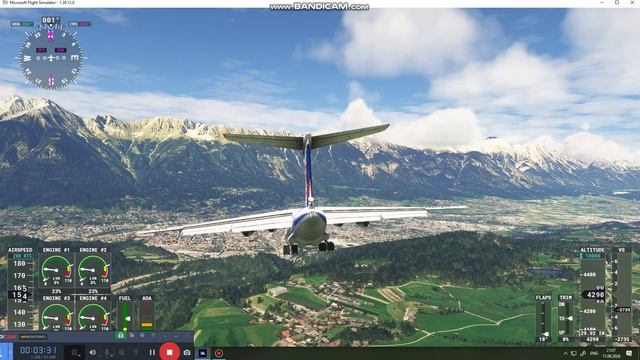This screenshot has height=360, width=640.
Task: Click the ENGINE #2 gauge
Action: [x=93, y=271]
